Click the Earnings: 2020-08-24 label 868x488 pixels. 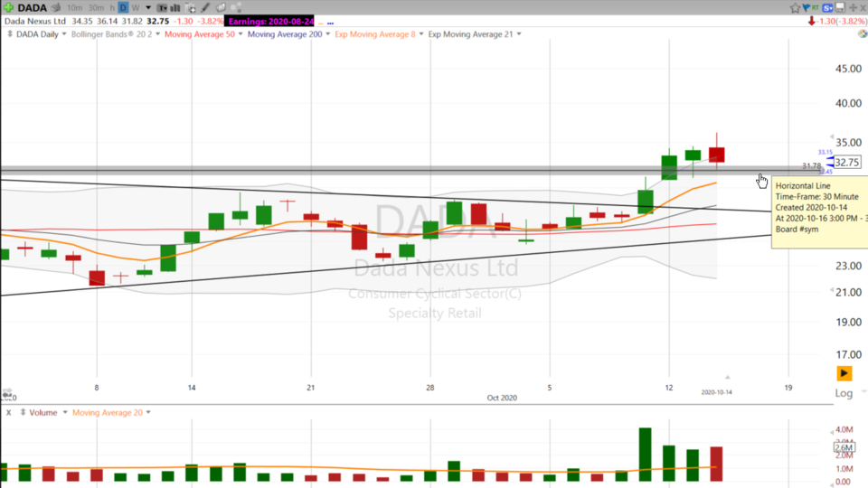click(270, 21)
